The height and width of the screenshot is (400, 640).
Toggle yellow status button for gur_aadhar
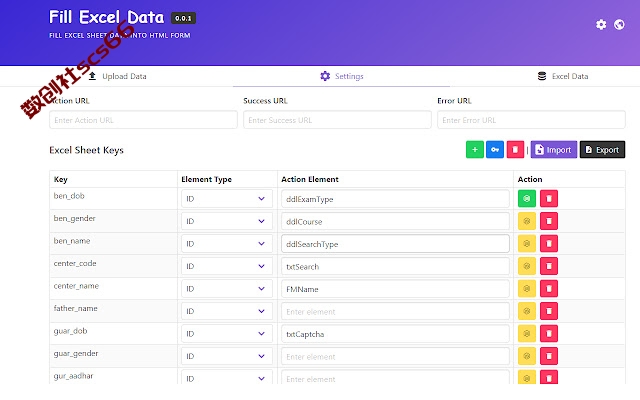point(527,377)
